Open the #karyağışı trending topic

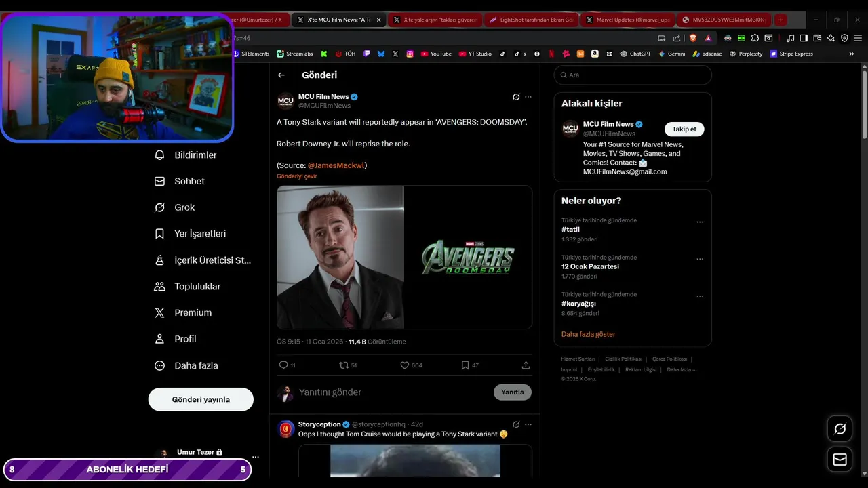click(578, 304)
